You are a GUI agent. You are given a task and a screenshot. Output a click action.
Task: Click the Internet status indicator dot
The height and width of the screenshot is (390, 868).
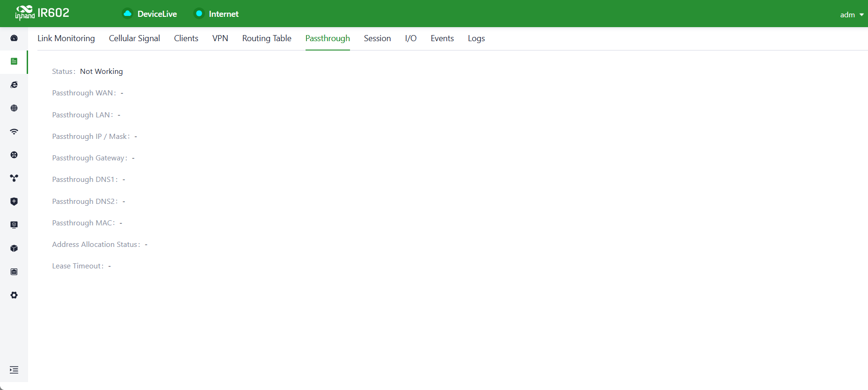click(199, 14)
